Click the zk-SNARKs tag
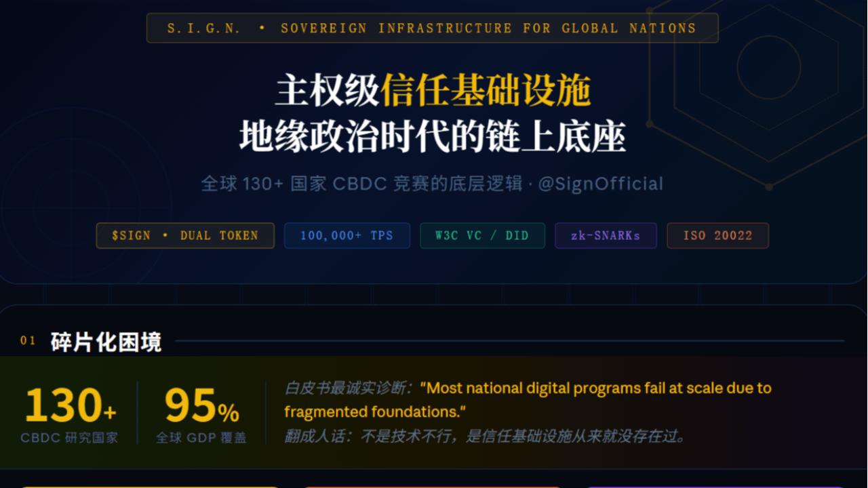Image resolution: width=868 pixels, height=488 pixels. click(x=606, y=236)
